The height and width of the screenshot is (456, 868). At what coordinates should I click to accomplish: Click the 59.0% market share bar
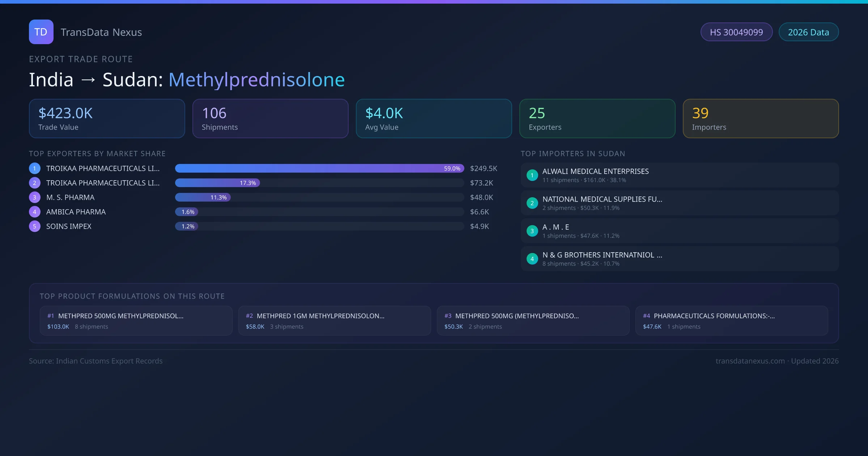coord(319,168)
